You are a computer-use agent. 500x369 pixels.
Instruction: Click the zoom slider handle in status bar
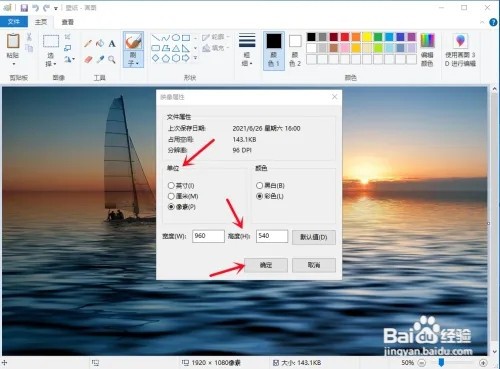tap(441, 362)
